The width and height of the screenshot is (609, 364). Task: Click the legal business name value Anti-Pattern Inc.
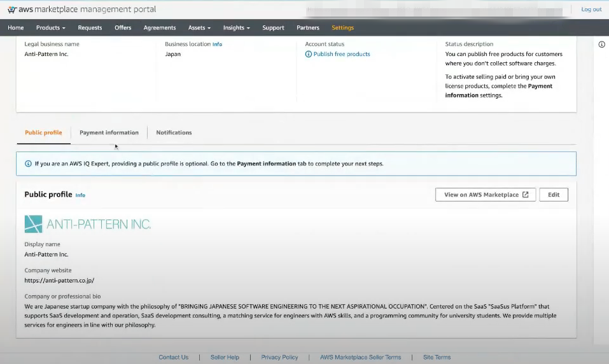click(46, 54)
